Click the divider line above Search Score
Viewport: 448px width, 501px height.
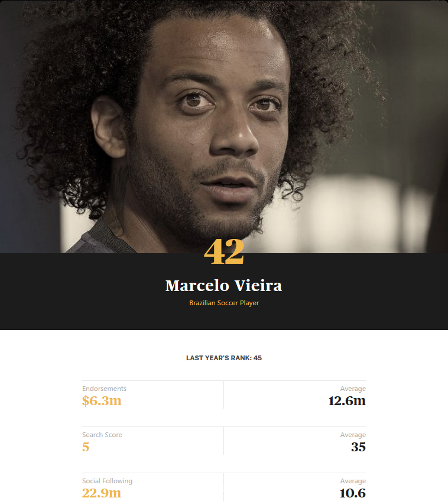tap(224, 426)
